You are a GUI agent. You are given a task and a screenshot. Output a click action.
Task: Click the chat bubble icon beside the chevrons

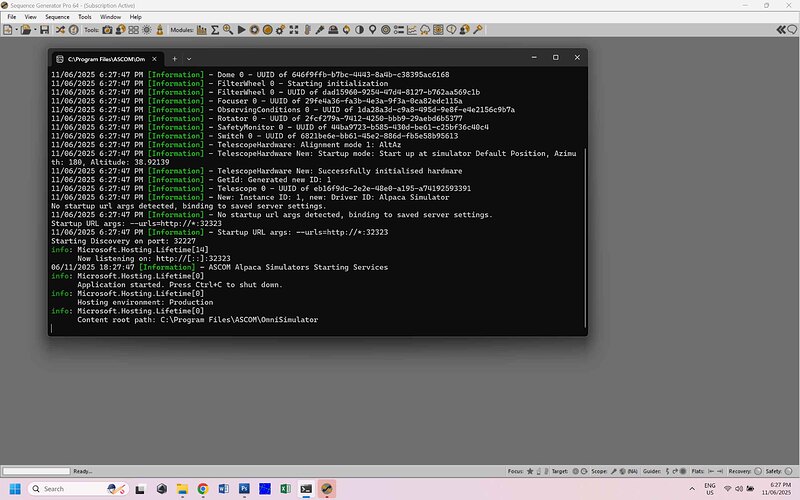[x=792, y=30]
